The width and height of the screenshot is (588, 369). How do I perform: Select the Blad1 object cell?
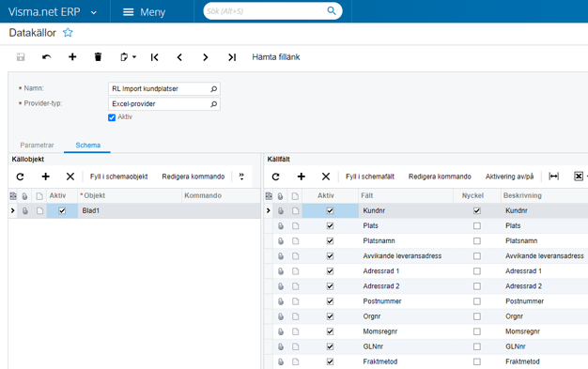[130, 210]
